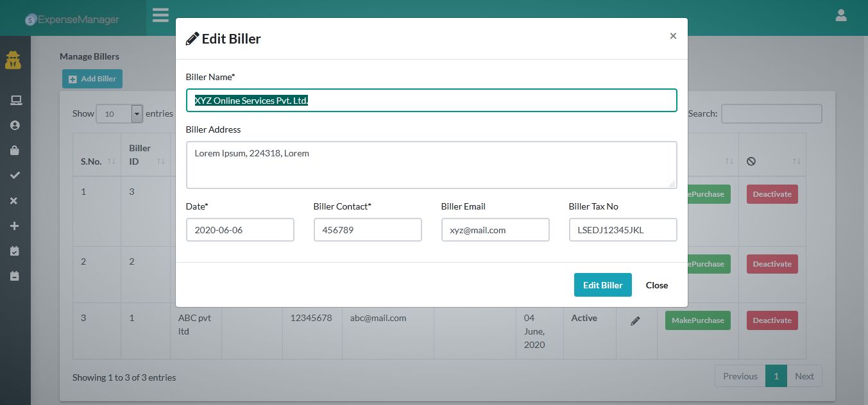Click MakePurchase for ABC pvt ltd
Screen dimensions: 868x405
click(x=697, y=320)
